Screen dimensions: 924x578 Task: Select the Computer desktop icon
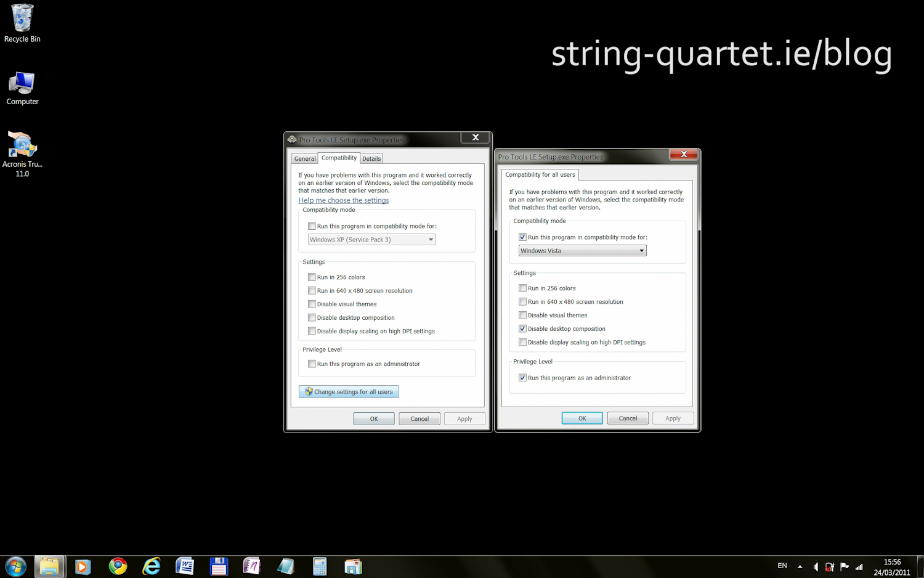point(22,88)
